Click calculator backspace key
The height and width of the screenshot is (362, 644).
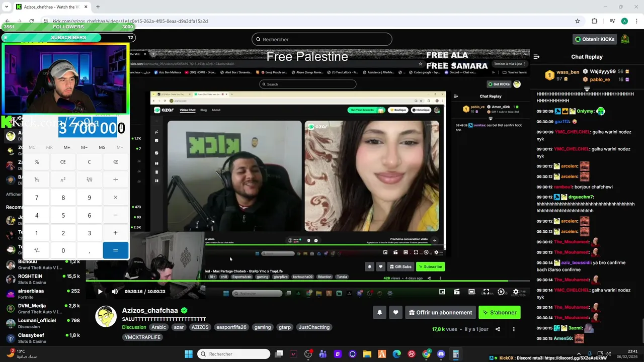click(115, 162)
